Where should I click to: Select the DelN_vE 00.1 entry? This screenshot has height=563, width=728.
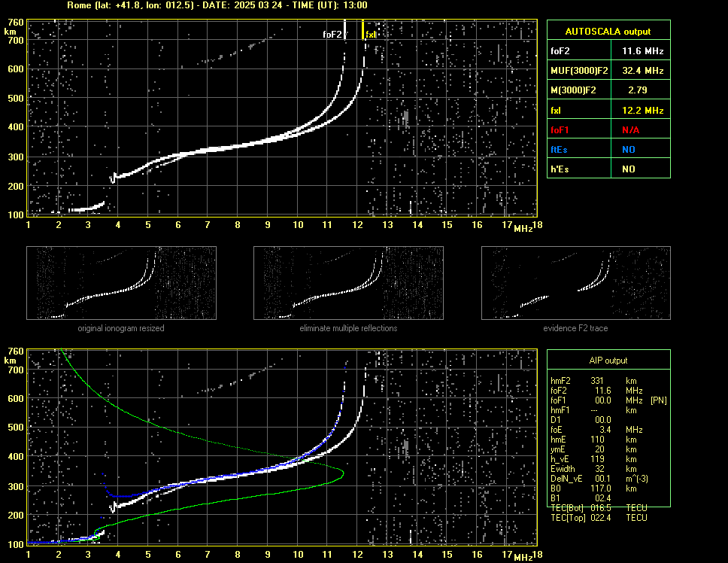click(599, 479)
